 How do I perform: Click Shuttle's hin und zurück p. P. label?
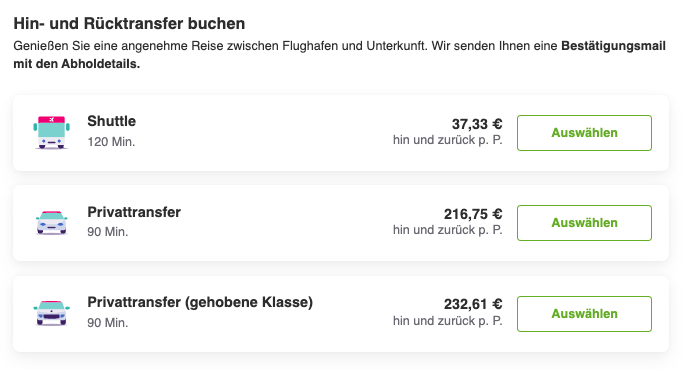coord(448,140)
